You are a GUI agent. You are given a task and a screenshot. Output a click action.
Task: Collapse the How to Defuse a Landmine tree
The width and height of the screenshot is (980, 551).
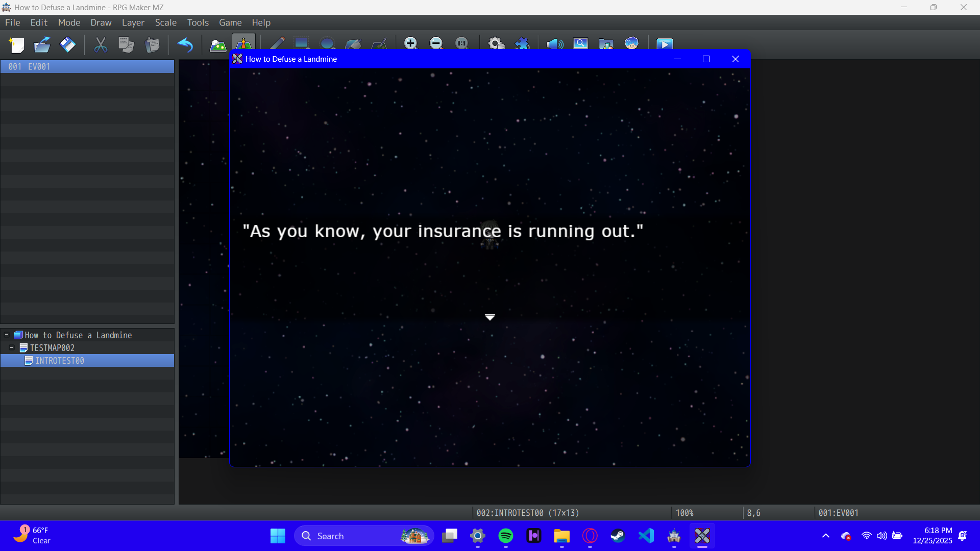pyautogui.click(x=7, y=335)
